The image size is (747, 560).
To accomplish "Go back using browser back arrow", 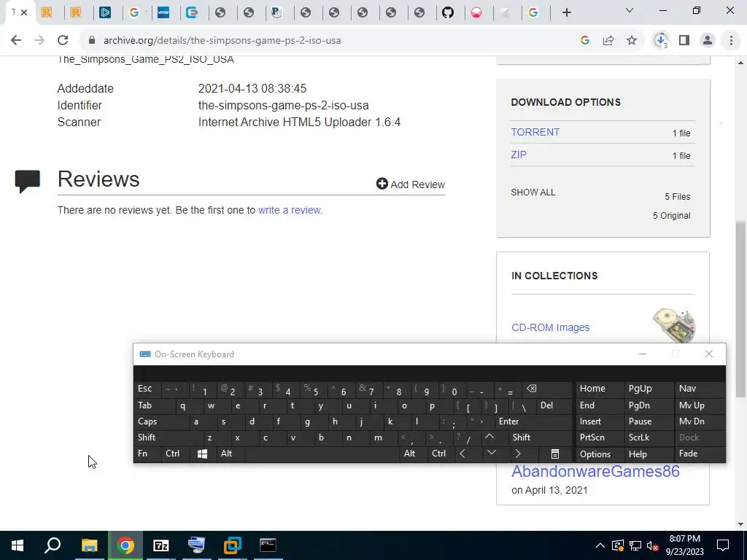I will [16, 41].
